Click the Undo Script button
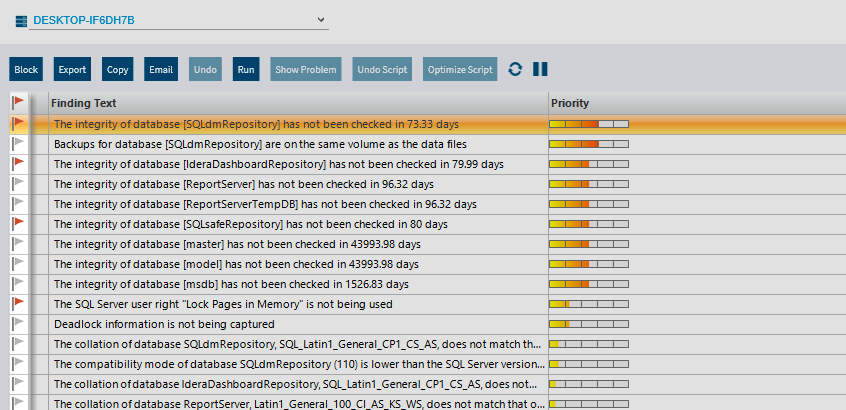This screenshot has height=410, width=846. pos(383,70)
